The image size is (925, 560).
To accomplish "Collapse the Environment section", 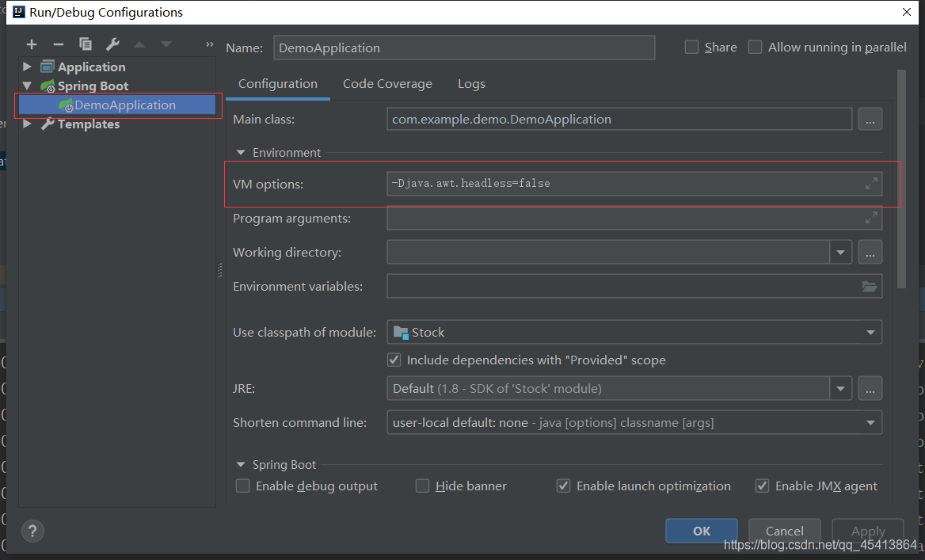I will 241,152.
